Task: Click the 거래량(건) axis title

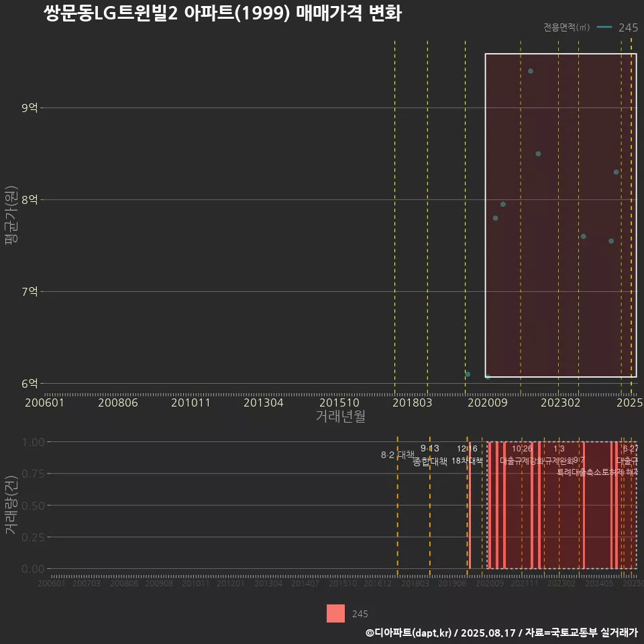Action: pyautogui.click(x=11, y=505)
